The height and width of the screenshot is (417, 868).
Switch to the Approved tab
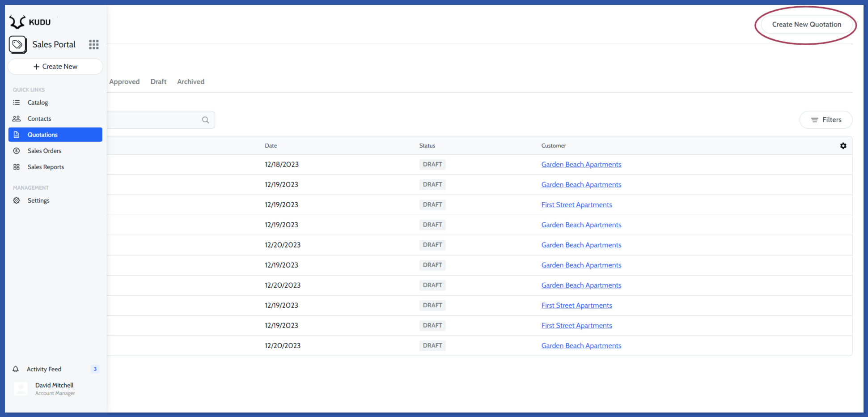(x=124, y=81)
